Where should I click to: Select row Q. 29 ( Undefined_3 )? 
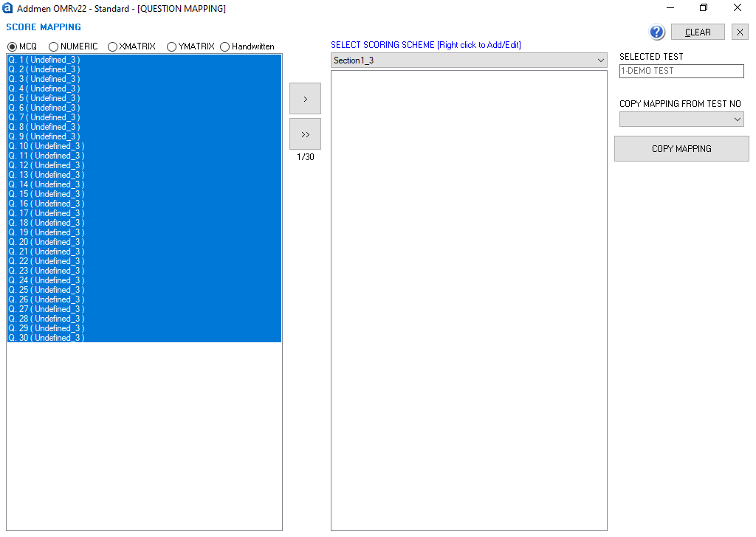[x=144, y=328]
